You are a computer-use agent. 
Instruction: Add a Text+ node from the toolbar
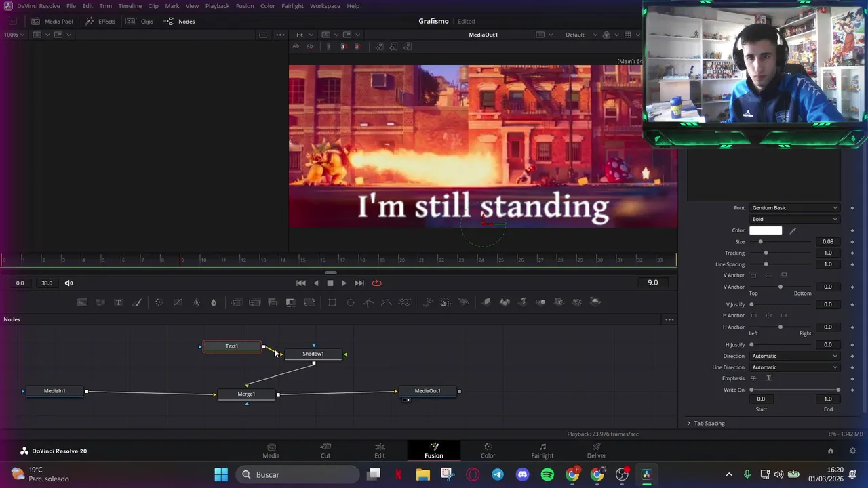tap(118, 302)
